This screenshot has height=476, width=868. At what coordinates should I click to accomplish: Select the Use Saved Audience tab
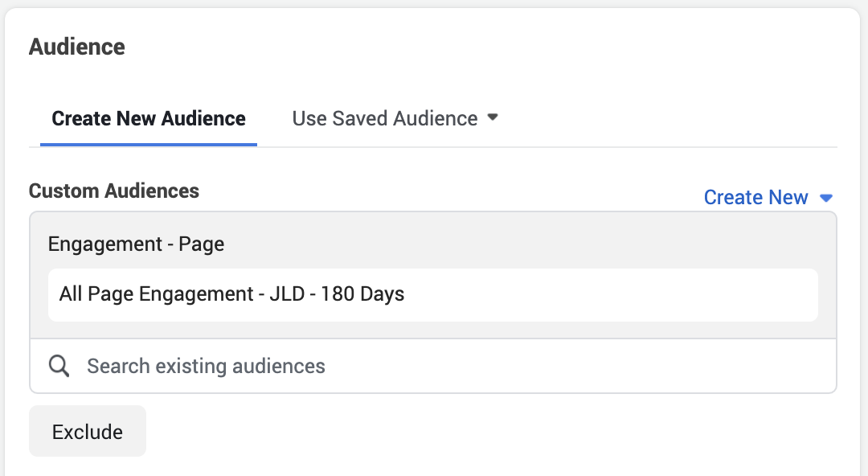tap(383, 118)
